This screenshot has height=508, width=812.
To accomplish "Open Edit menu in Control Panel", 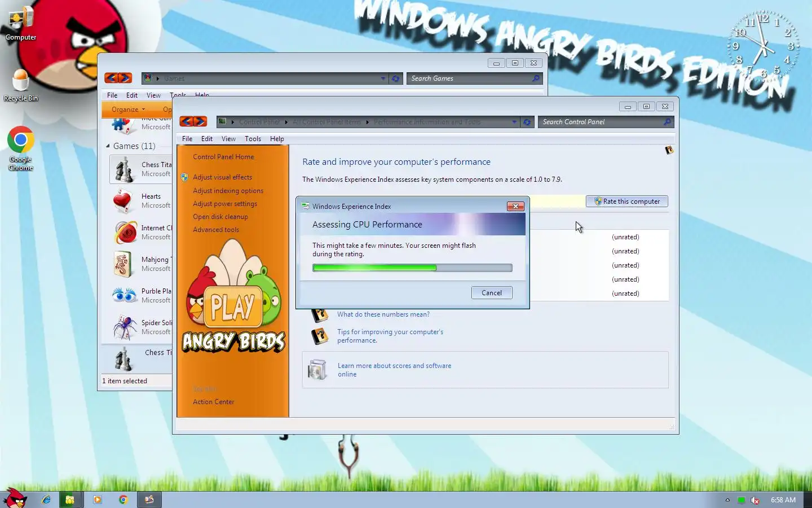I will coord(207,139).
